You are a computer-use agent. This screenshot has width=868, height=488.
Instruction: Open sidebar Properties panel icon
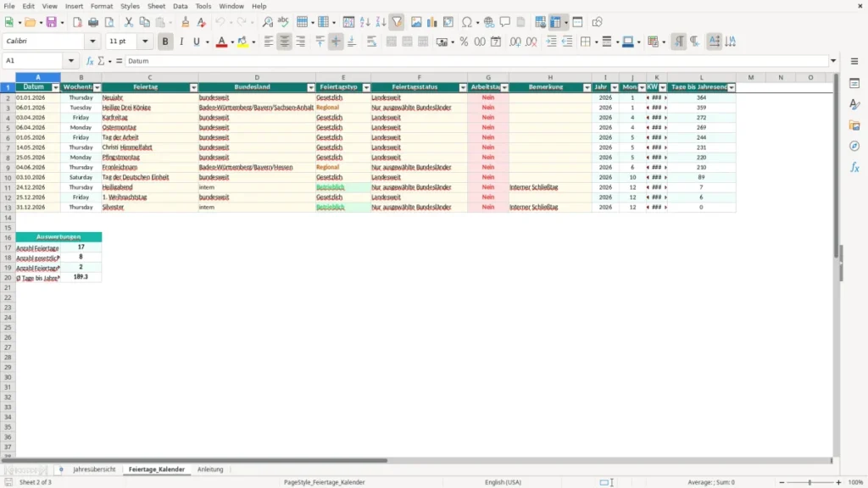(854, 84)
